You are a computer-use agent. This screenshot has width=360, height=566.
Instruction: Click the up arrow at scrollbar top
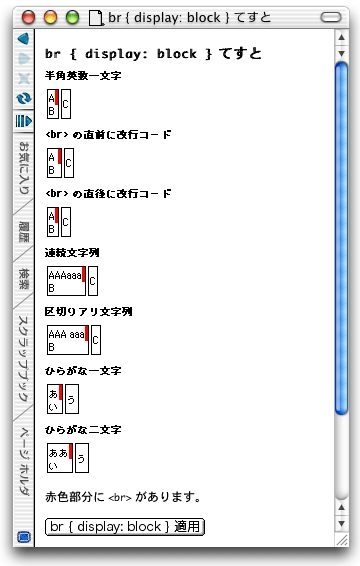point(341,38)
